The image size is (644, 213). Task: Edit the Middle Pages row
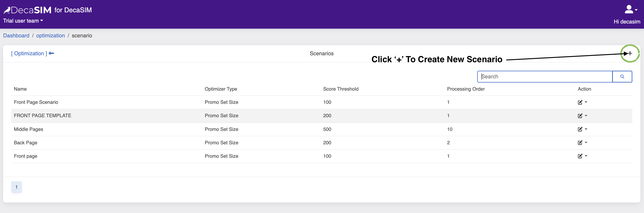(580, 129)
